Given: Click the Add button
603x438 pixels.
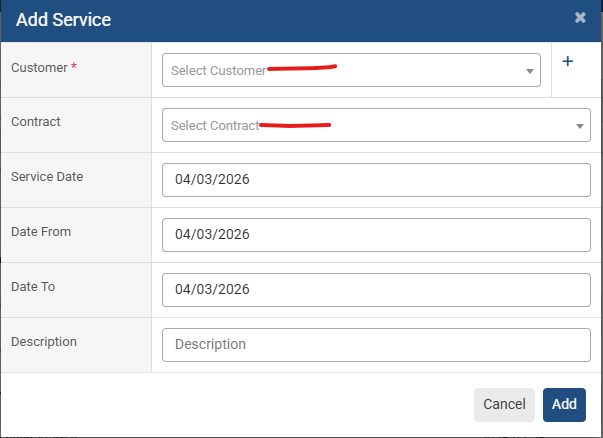Looking at the screenshot, I should (564, 405).
